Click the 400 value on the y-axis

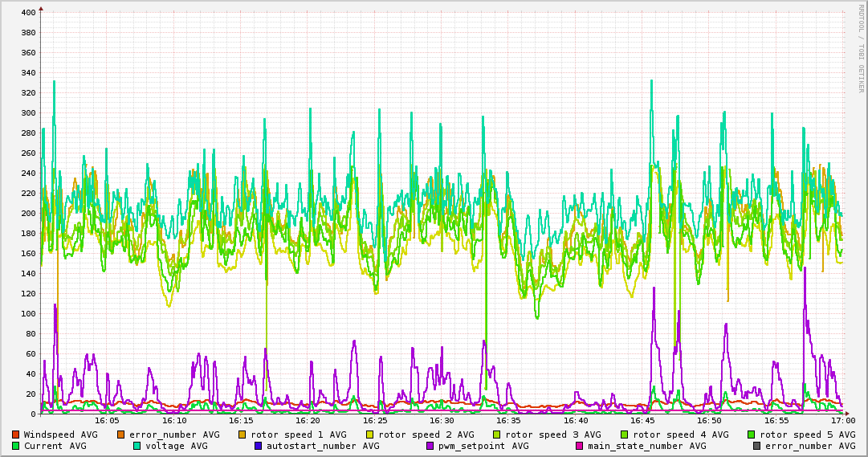point(27,13)
